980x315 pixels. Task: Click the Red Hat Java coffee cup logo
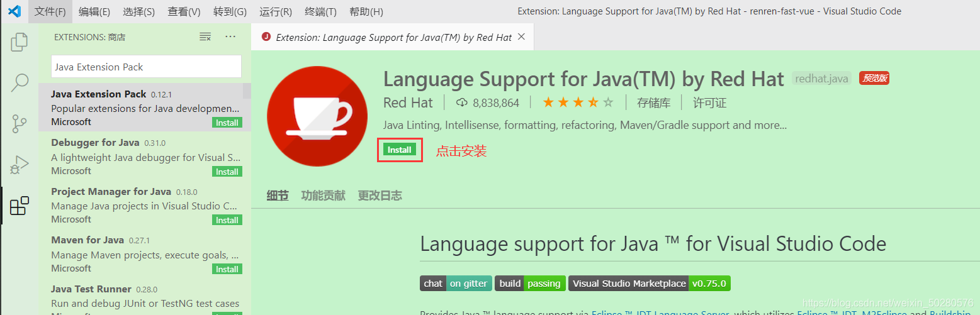point(317,116)
